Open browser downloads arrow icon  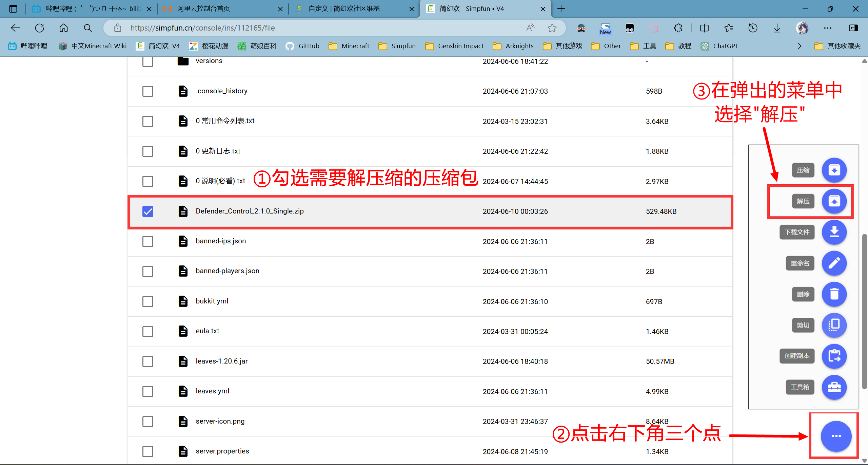coord(777,28)
